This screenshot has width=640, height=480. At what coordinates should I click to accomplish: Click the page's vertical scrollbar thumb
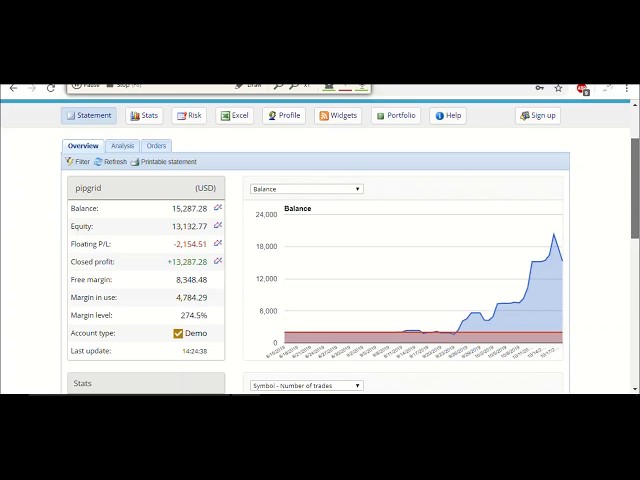click(634, 188)
